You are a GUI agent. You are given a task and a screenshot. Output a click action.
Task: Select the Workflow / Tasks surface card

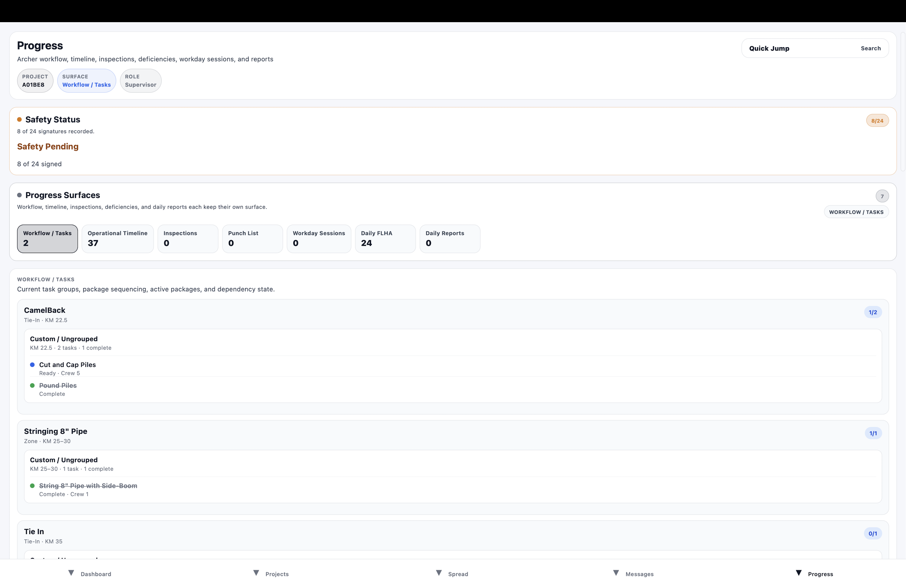click(47, 239)
